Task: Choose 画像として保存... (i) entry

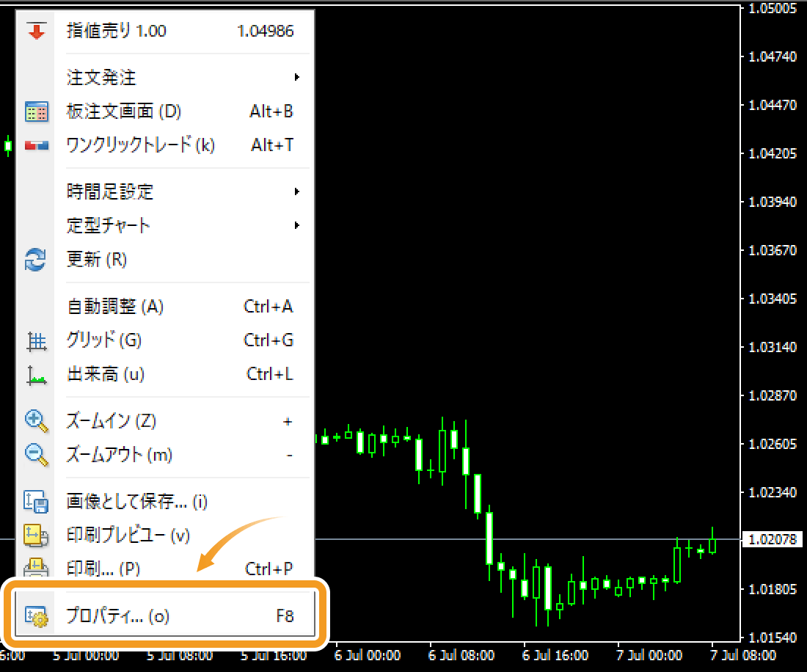Action: pyautogui.click(x=164, y=502)
